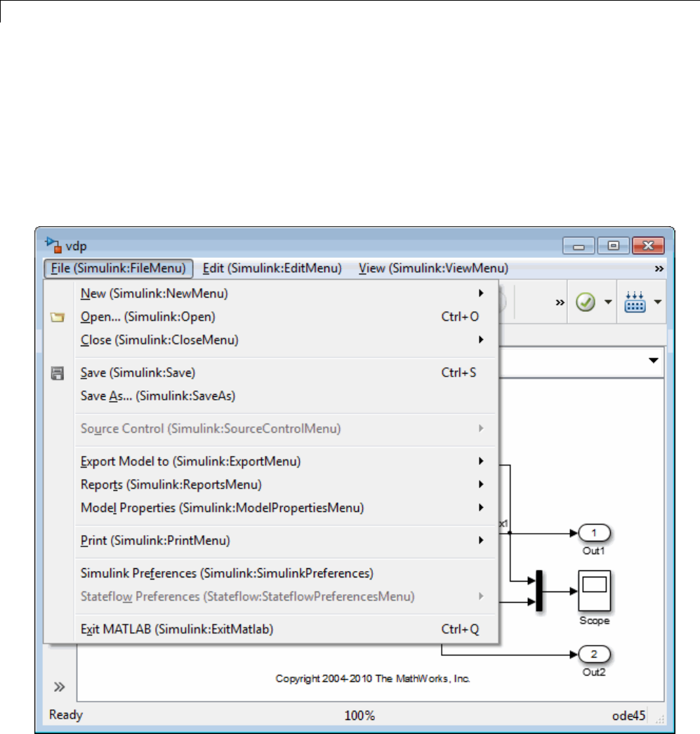Click the blue grid build icon

(x=635, y=302)
